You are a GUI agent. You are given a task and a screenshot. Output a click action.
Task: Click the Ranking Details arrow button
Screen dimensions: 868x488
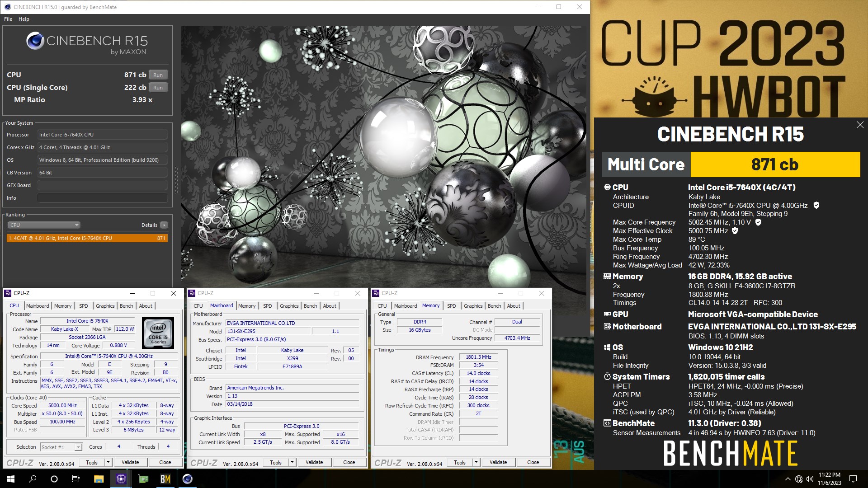pyautogui.click(x=164, y=225)
